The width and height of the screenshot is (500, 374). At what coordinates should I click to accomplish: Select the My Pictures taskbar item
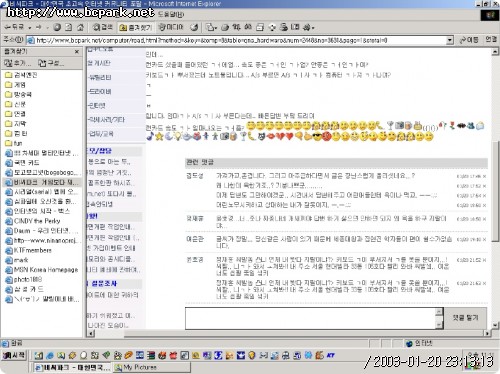152,367
